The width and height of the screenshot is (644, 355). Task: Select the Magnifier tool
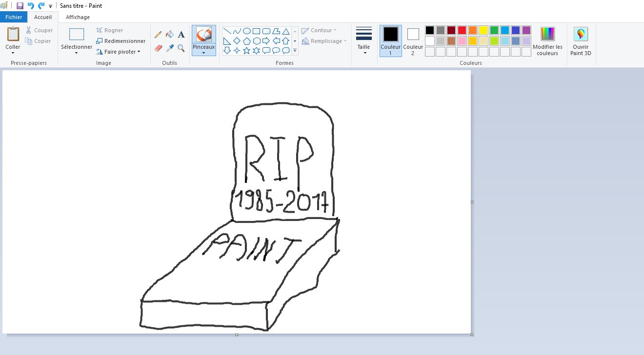click(181, 48)
